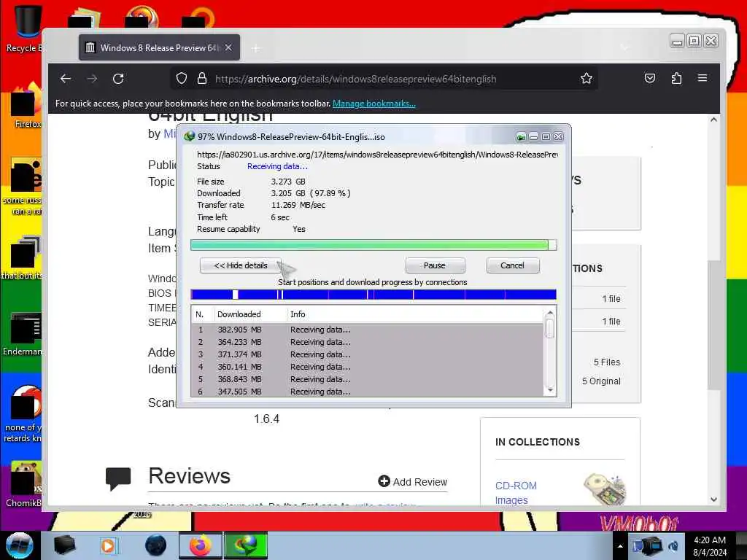Screen dimensions: 747x560
Task: Select connection row with 371.374 MB
Action: [368, 354]
